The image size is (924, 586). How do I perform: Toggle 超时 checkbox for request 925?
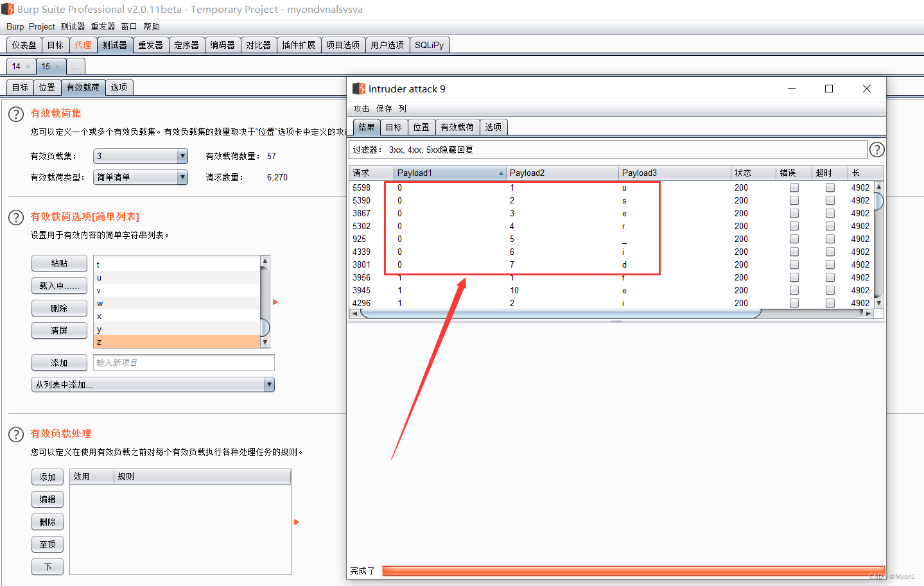click(x=830, y=239)
